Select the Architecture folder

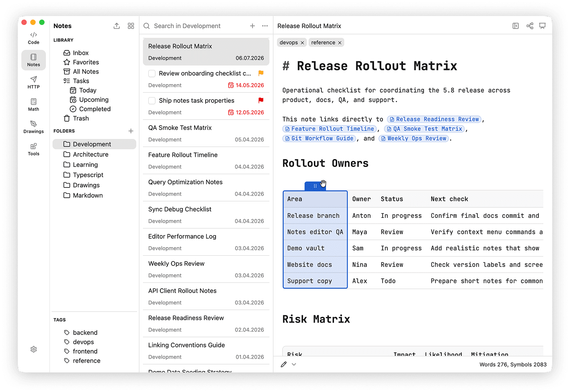94,154
